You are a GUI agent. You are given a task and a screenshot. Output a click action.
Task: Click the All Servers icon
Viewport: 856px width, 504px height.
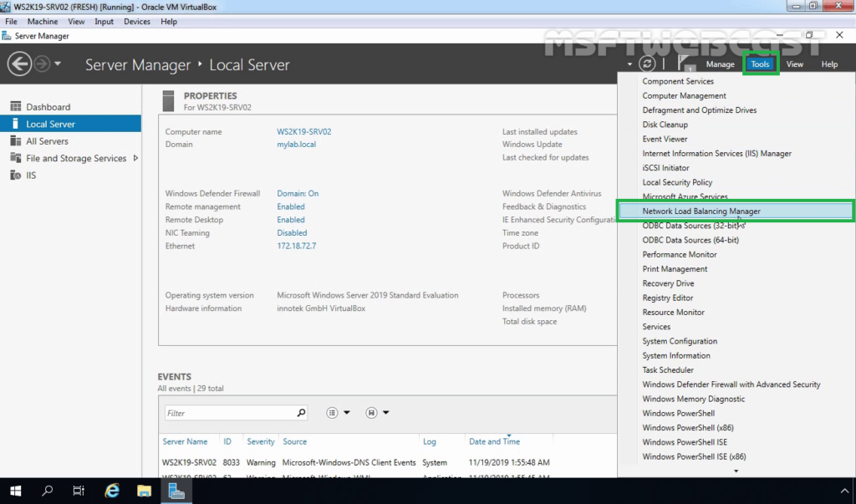click(x=15, y=141)
